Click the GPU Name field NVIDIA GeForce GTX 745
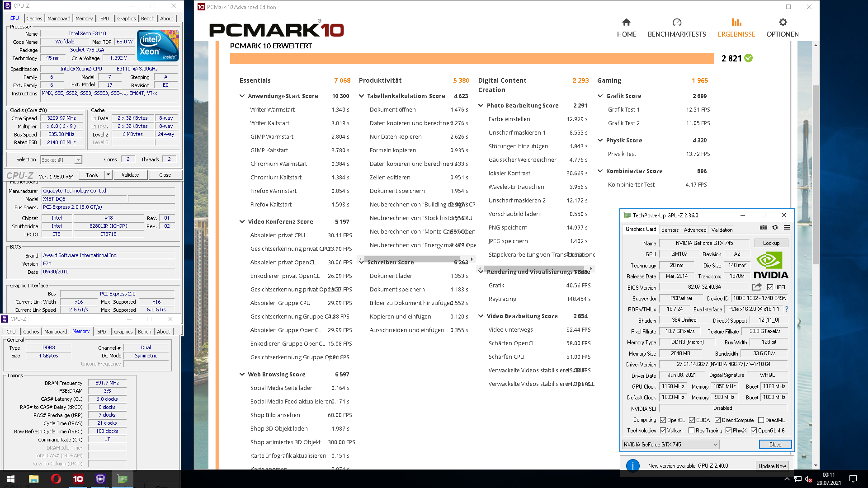The width and height of the screenshot is (868, 488). (704, 243)
